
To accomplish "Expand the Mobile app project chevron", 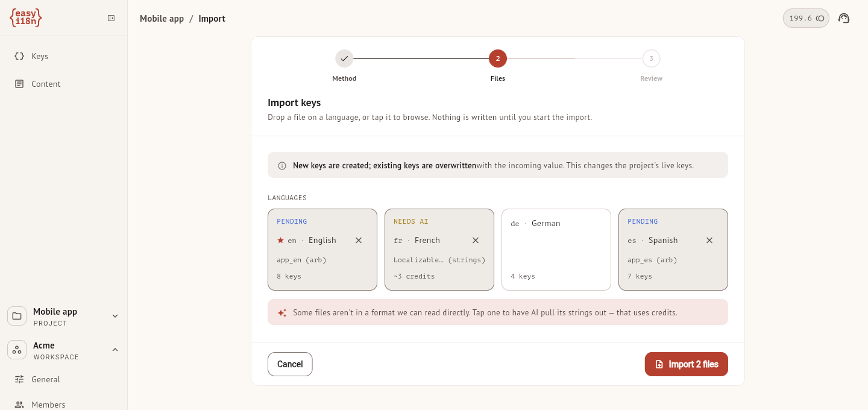I will pos(115,316).
